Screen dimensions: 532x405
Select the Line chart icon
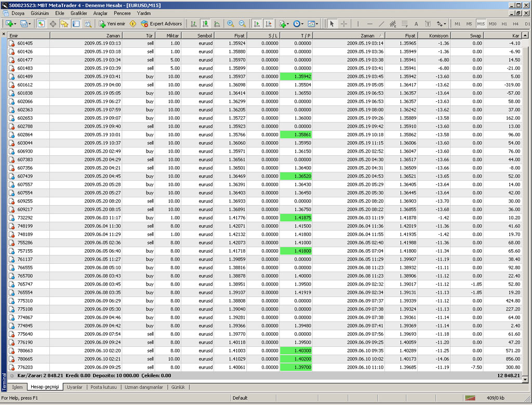pos(216,24)
